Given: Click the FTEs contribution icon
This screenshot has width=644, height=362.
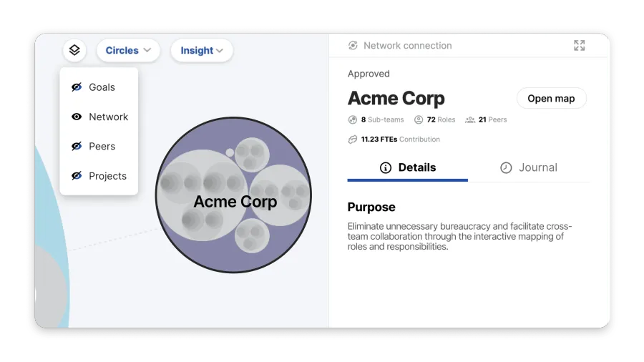Looking at the screenshot, I should coord(352,140).
